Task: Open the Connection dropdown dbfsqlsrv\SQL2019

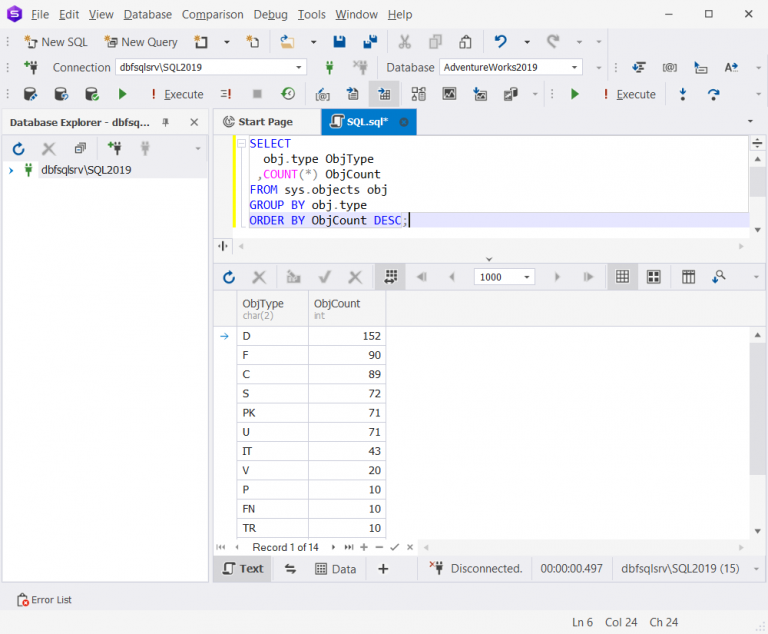Action: click(211, 67)
